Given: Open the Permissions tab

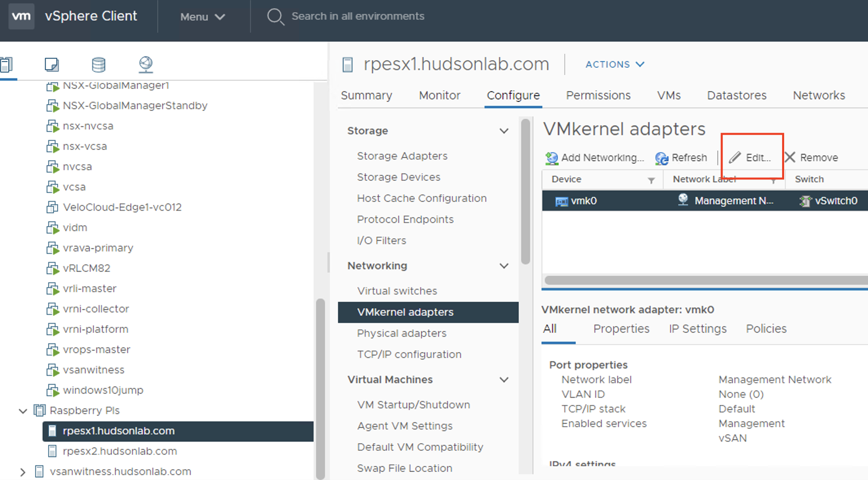Looking at the screenshot, I should click(598, 95).
